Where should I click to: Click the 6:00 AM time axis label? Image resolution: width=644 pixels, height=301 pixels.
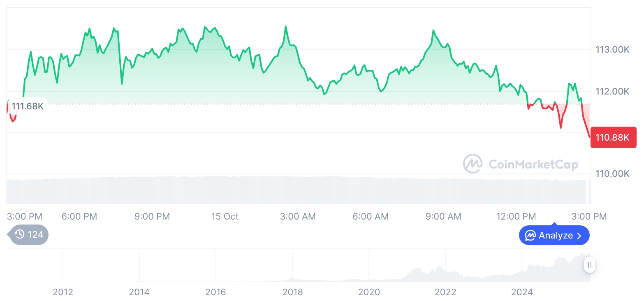(x=371, y=216)
